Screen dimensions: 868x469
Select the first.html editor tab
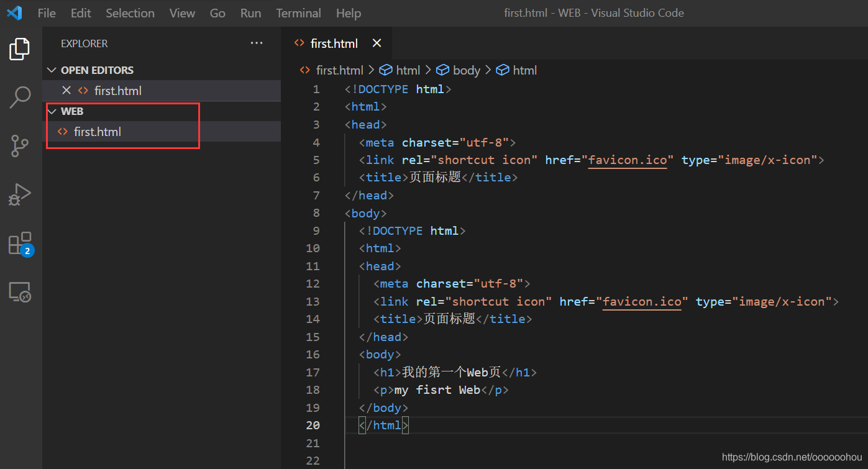pos(336,43)
